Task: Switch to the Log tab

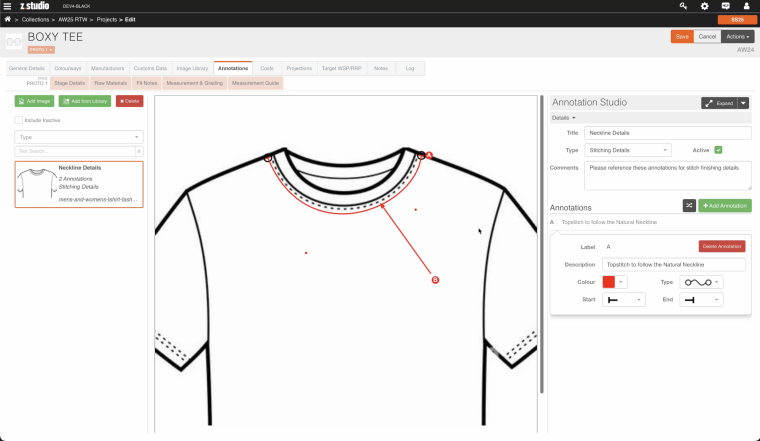Action: (x=410, y=68)
